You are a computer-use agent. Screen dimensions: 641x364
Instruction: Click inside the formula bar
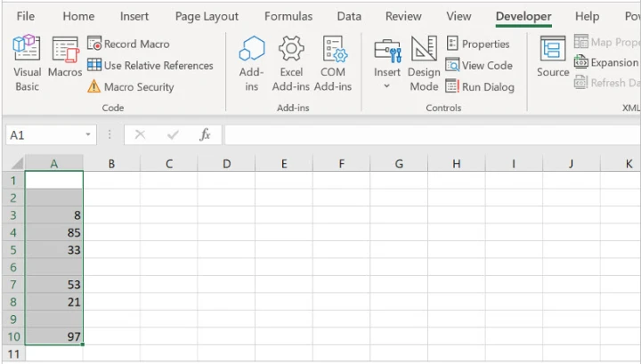pos(432,134)
